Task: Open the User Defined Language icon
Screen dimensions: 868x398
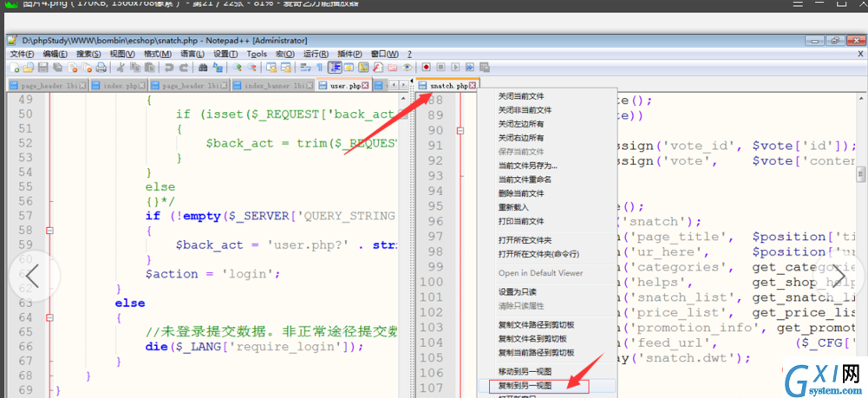Action: point(349,68)
